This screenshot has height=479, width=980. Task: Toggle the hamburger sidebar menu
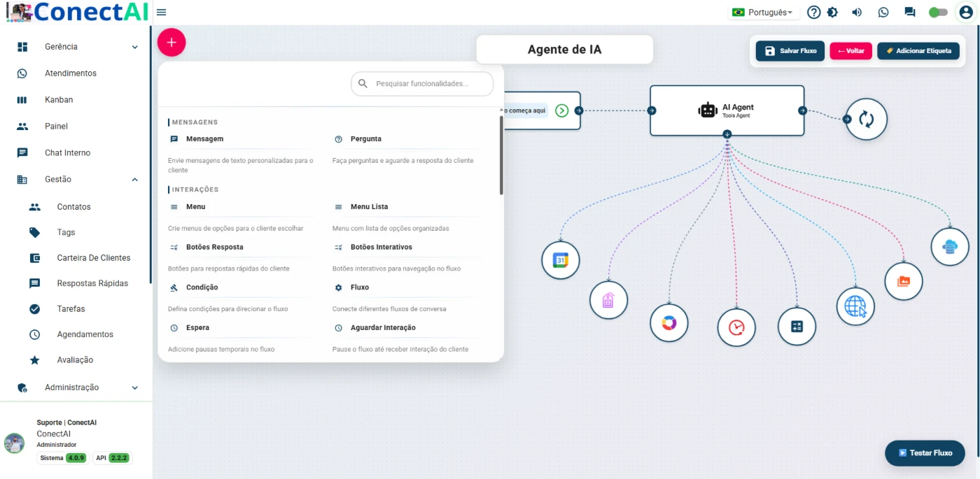[162, 12]
